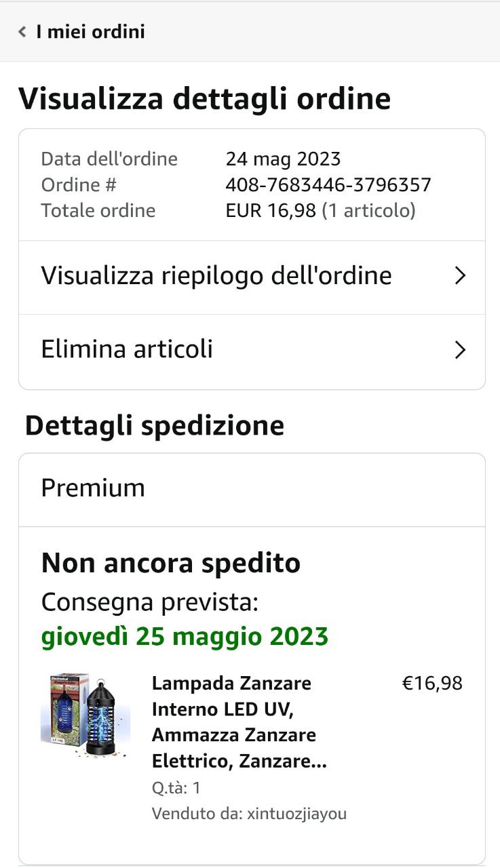This screenshot has height=868, width=500.
Task: Tap the order total EUR 16,98
Action: [x=271, y=211]
